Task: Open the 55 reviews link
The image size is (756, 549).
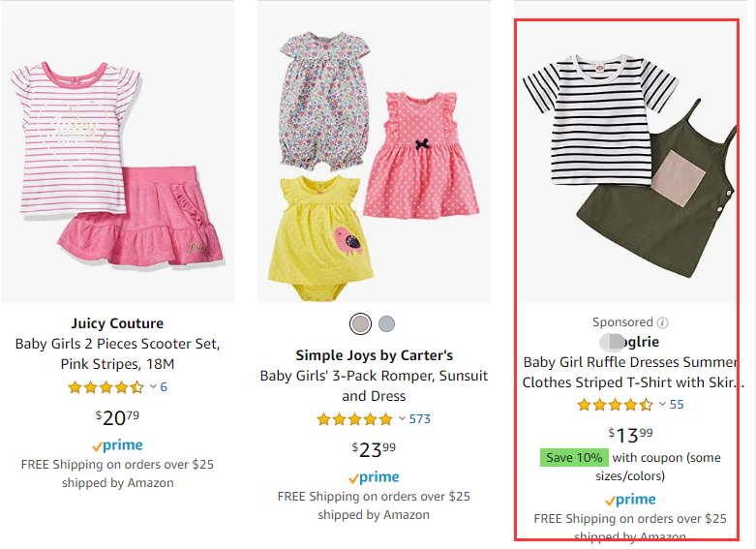Action: click(677, 405)
